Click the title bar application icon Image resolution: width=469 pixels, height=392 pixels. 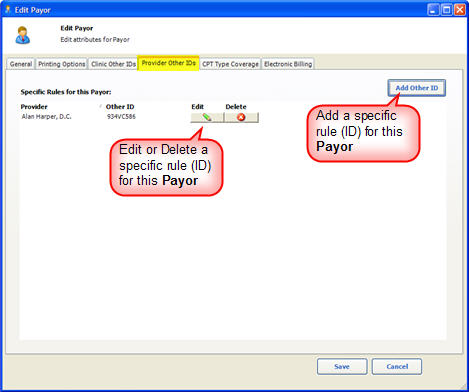click(7, 10)
